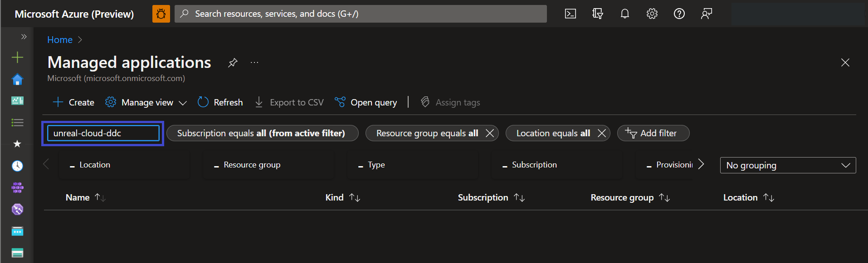The image size is (868, 263).
Task: Click the green plus Create a resource icon
Action: click(x=17, y=57)
